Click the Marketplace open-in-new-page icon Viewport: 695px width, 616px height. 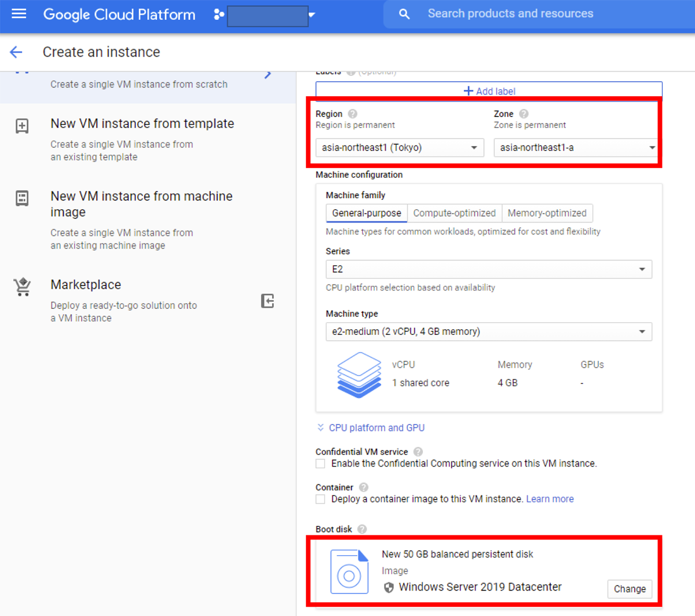[x=267, y=301]
